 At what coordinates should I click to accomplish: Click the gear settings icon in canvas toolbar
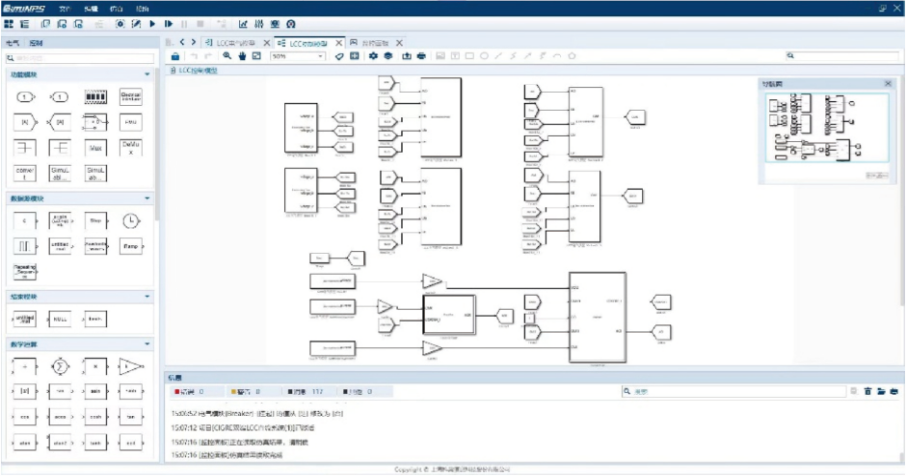click(373, 56)
